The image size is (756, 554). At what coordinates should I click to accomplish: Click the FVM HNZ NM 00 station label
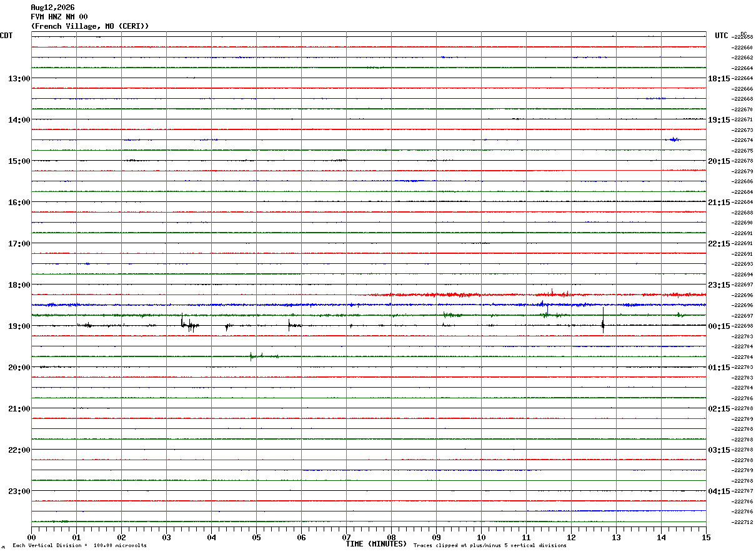[x=59, y=17]
